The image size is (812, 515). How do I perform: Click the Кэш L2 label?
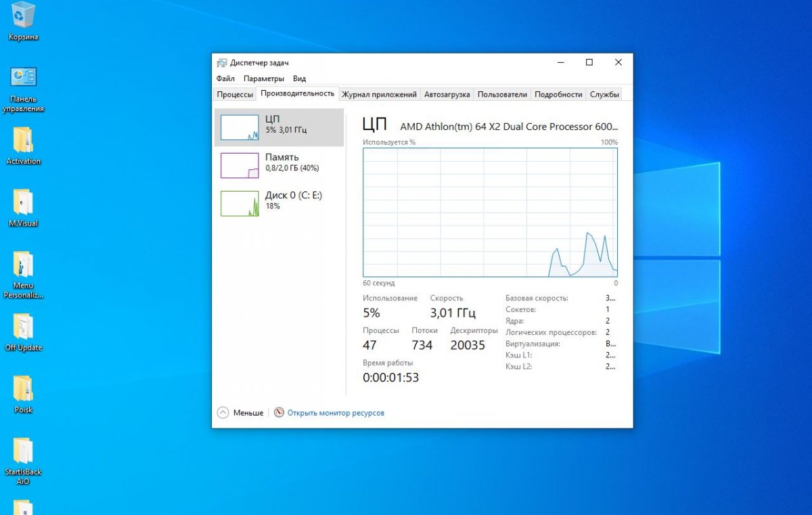pyautogui.click(x=519, y=367)
